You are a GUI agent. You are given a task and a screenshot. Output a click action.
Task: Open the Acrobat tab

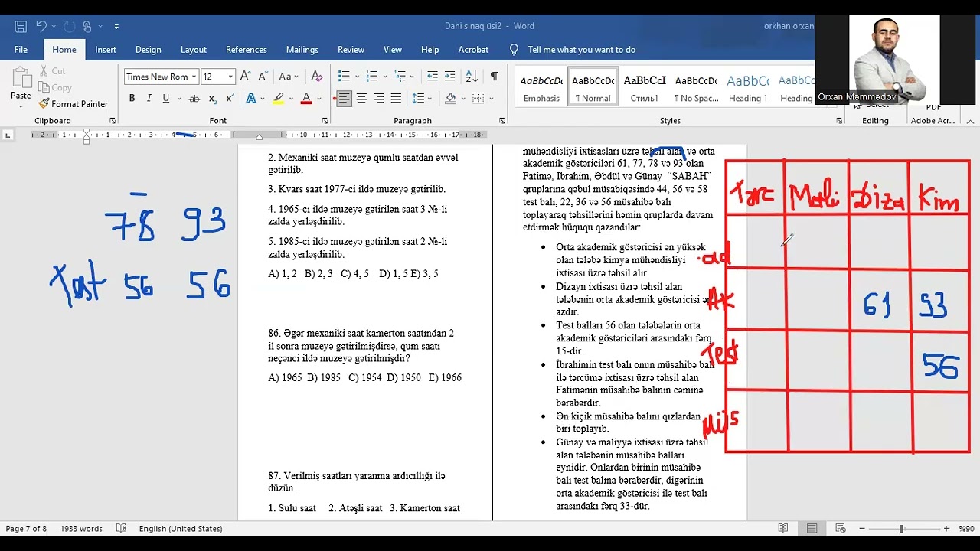473,49
